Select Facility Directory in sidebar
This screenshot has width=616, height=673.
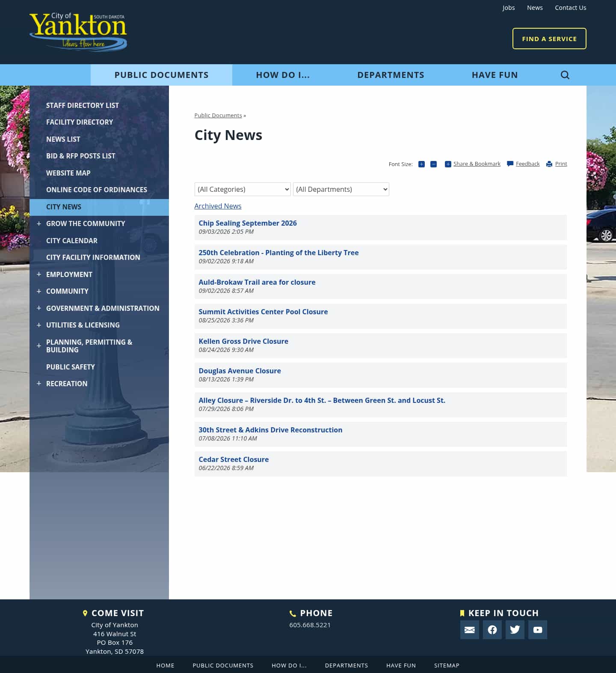(80, 122)
